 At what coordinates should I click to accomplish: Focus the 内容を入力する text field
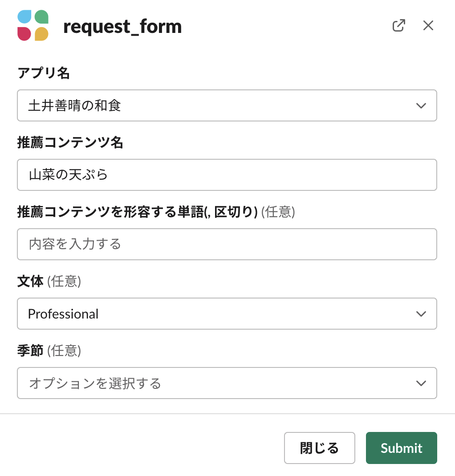click(227, 244)
